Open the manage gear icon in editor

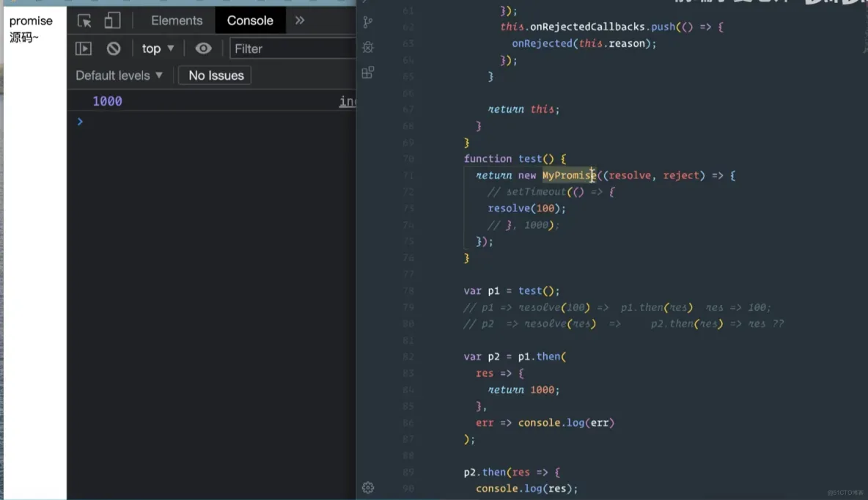coord(368,488)
